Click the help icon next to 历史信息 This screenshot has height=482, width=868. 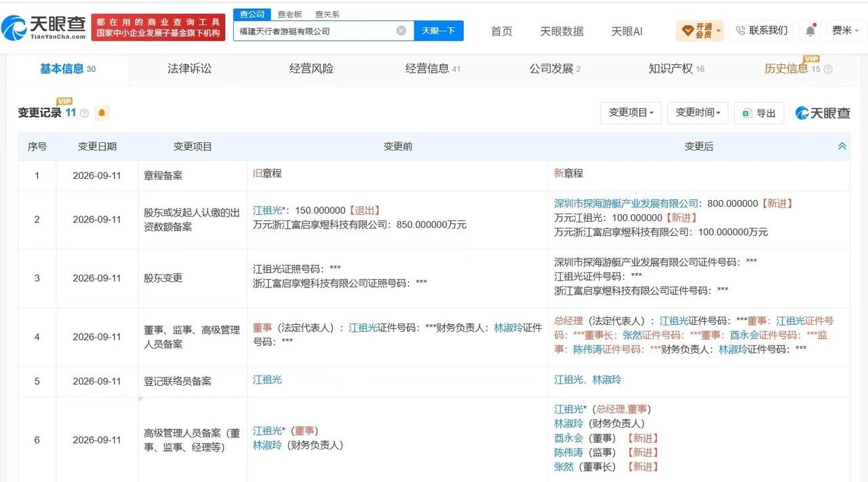pyautogui.click(x=828, y=69)
